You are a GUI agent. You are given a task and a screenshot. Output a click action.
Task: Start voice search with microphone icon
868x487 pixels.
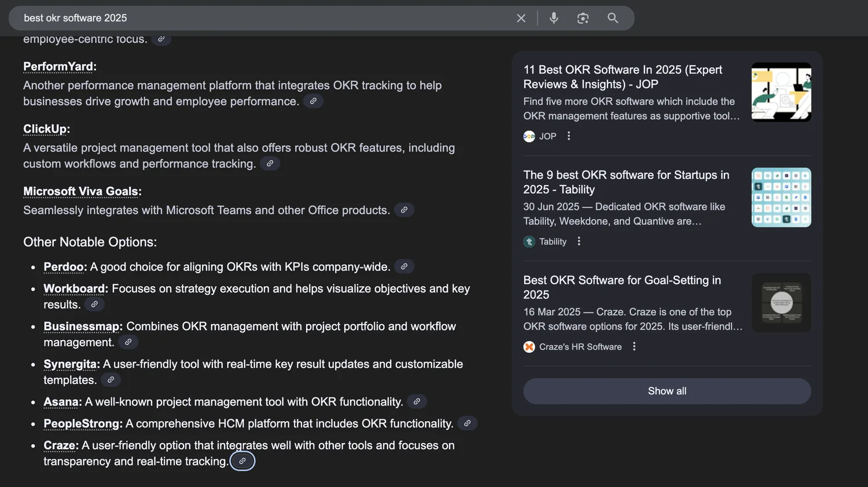tap(554, 18)
